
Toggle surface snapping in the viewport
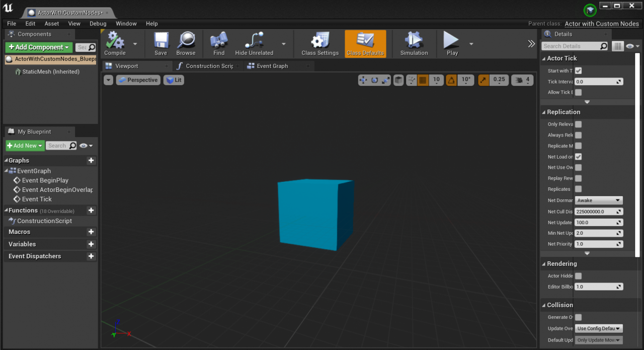pos(398,80)
